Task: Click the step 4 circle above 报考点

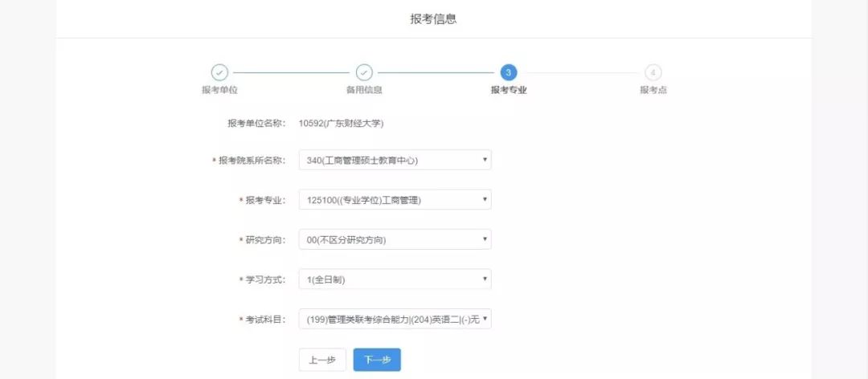Action: (653, 72)
